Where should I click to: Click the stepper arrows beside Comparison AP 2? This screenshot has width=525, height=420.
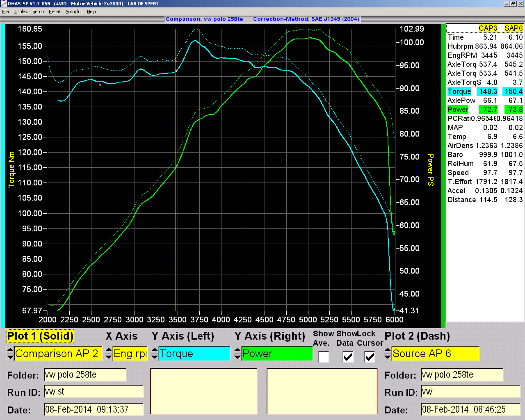10,354
